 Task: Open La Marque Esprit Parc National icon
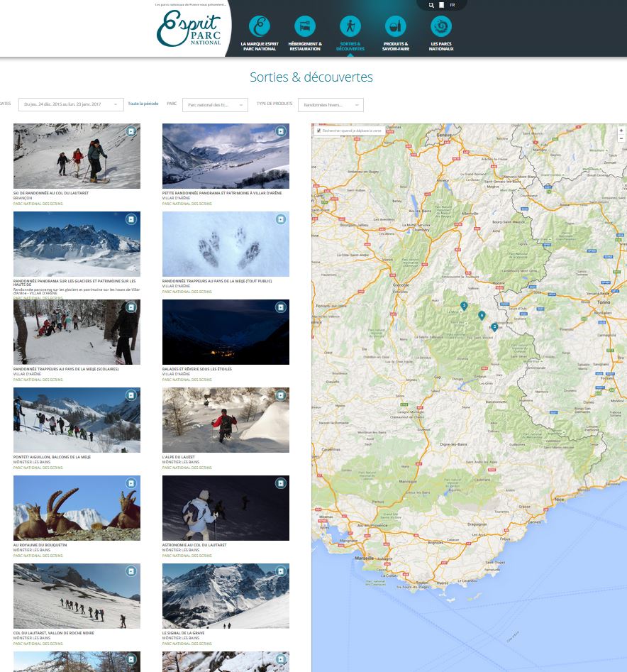[x=260, y=26]
